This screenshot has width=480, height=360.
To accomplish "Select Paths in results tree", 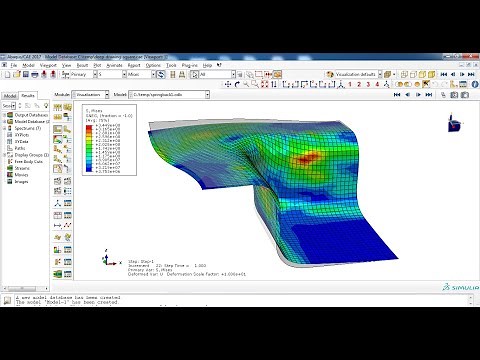I will pos(20,148).
